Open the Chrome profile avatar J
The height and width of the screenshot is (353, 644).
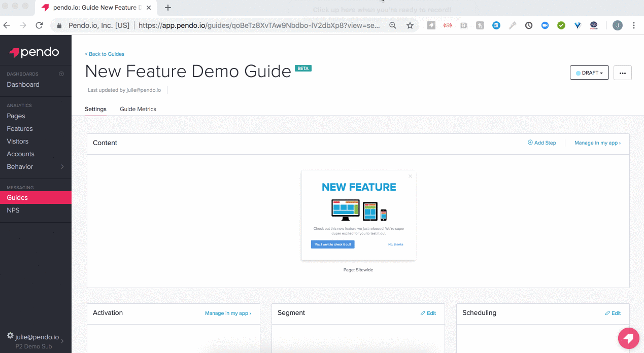pos(618,25)
